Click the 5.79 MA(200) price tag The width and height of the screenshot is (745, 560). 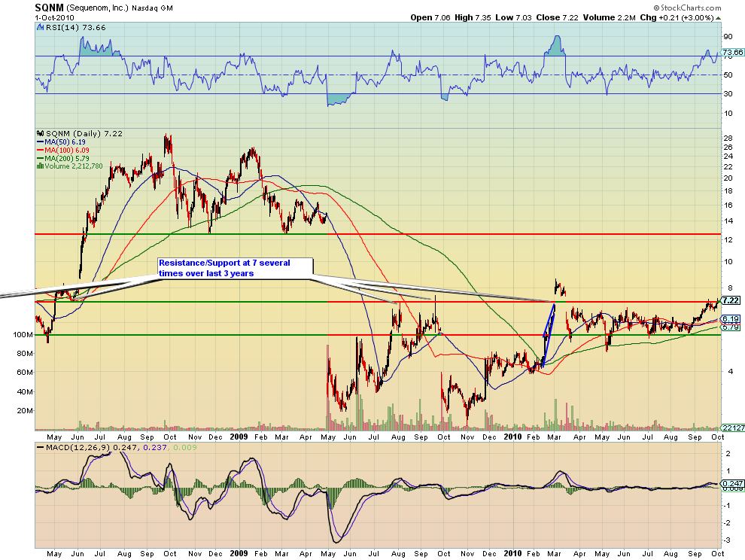tap(731, 327)
